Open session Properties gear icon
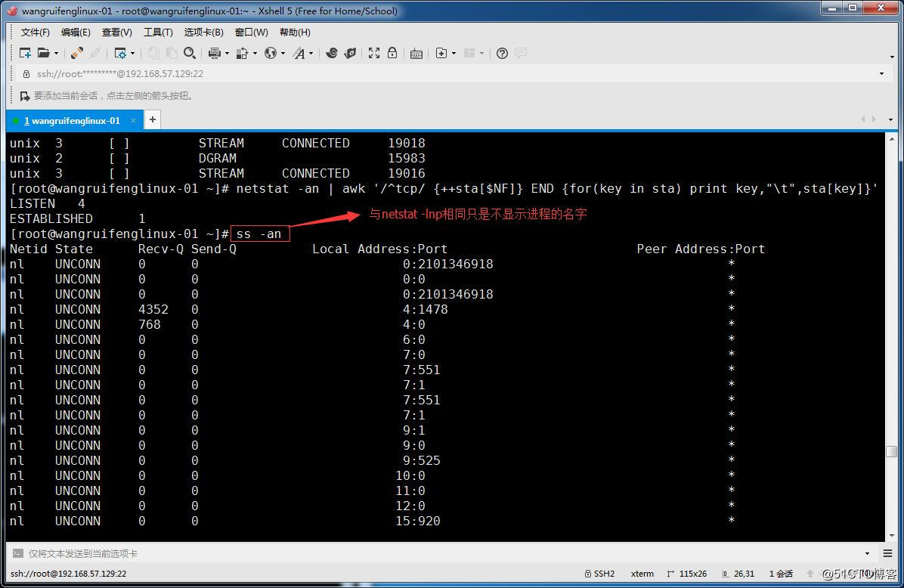The width and height of the screenshot is (904, 588). pyautogui.click(x=120, y=53)
